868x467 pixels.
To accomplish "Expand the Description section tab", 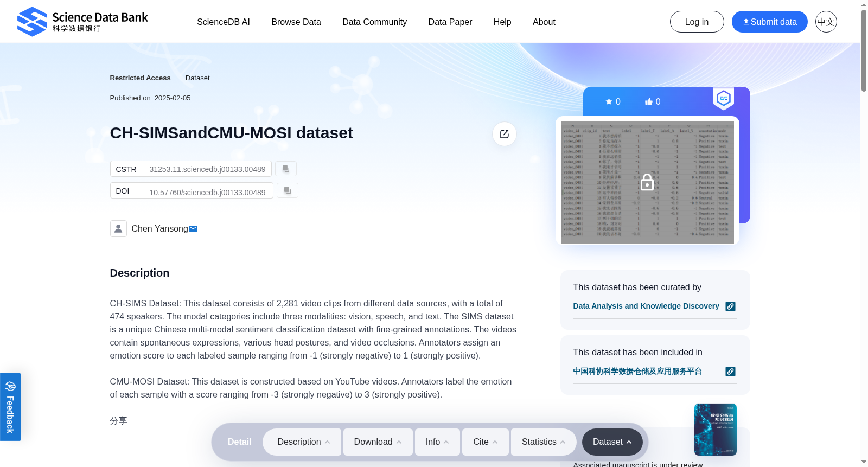I will (302, 442).
